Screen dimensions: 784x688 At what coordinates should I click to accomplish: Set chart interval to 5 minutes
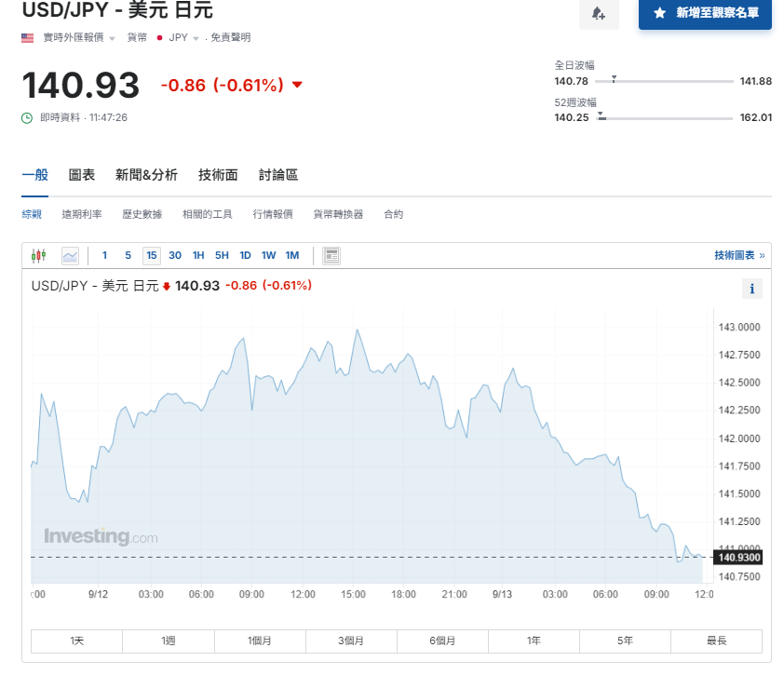coord(128,255)
